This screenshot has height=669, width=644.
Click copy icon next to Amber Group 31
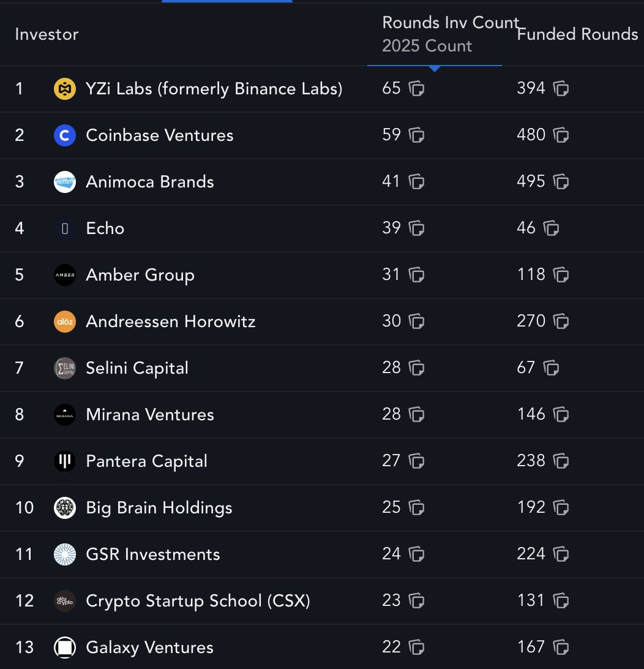417,275
